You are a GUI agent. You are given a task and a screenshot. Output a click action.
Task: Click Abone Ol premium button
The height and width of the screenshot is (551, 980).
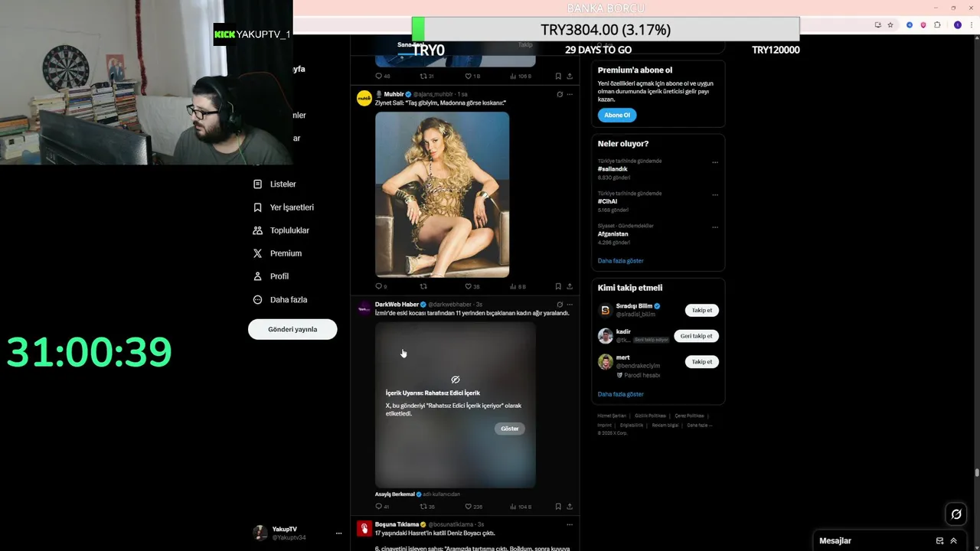pos(617,116)
